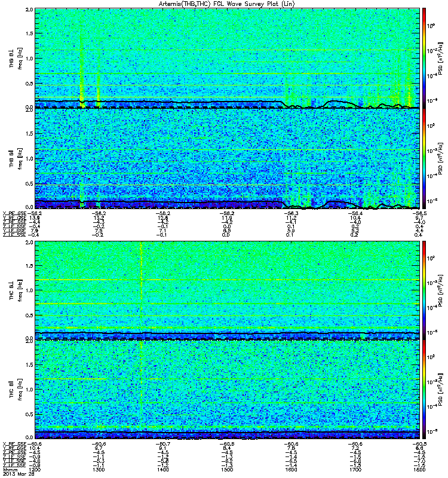The height and width of the screenshot is (478, 448).
Task: Click the 11.2 Y_RE_GSE value
Action: point(291,217)
